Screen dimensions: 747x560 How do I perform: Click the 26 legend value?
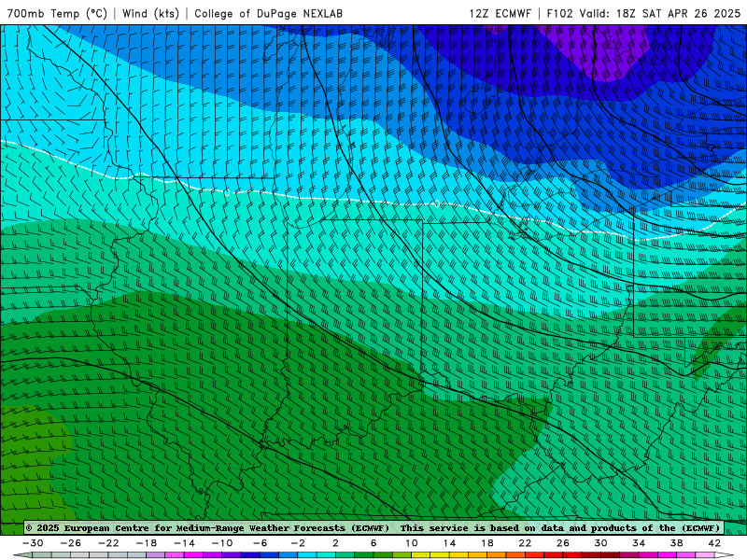coord(563,543)
